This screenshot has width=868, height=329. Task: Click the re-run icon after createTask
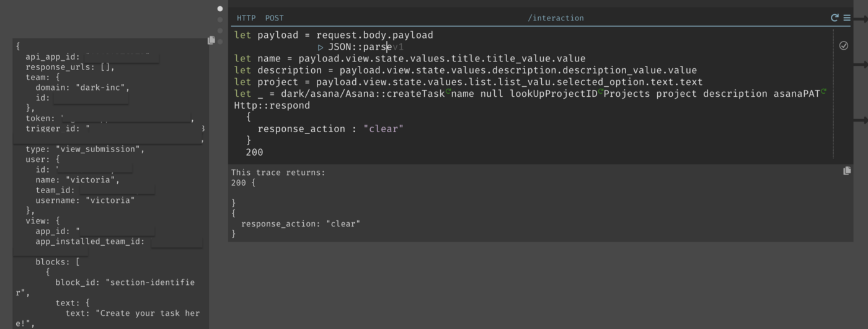click(x=448, y=92)
